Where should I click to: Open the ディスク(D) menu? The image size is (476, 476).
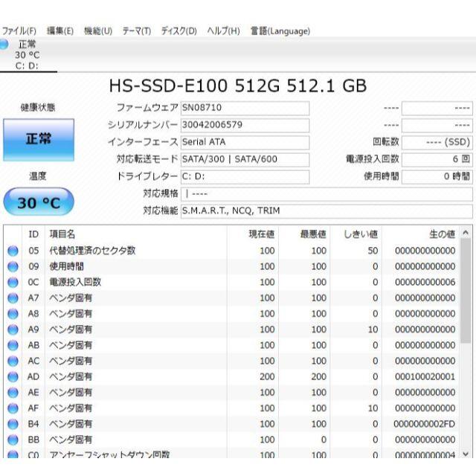(x=178, y=31)
